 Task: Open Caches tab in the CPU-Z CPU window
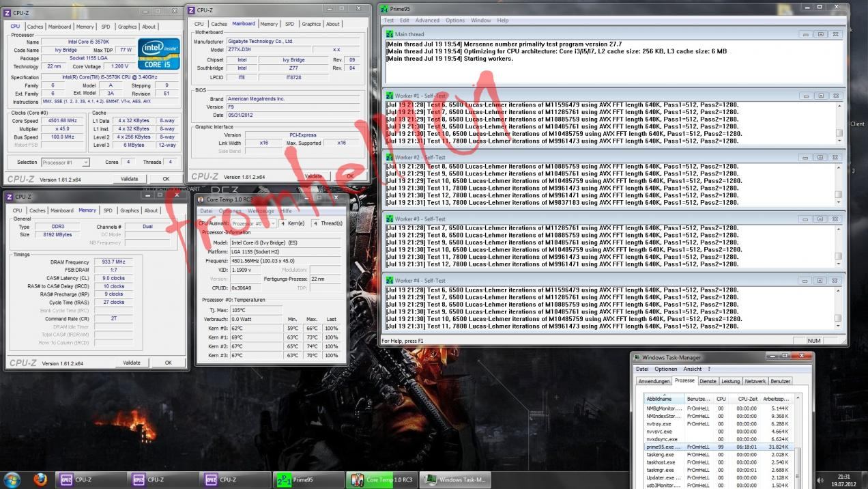[35, 27]
